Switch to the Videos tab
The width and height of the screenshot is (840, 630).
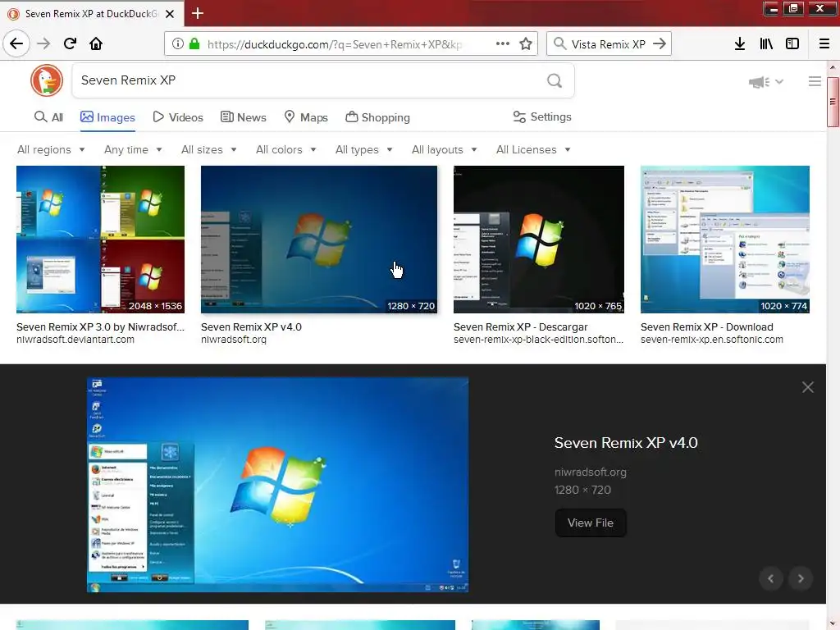[178, 116]
